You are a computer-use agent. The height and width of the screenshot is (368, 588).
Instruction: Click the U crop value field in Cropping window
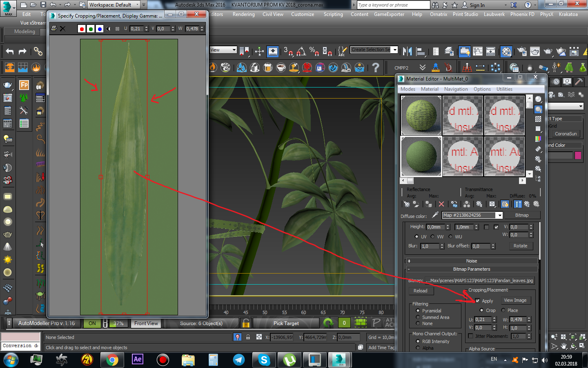click(x=136, y=29)
